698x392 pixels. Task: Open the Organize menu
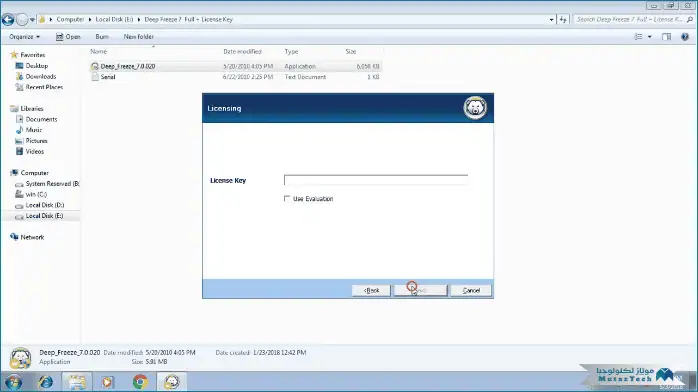coord(24,37)
